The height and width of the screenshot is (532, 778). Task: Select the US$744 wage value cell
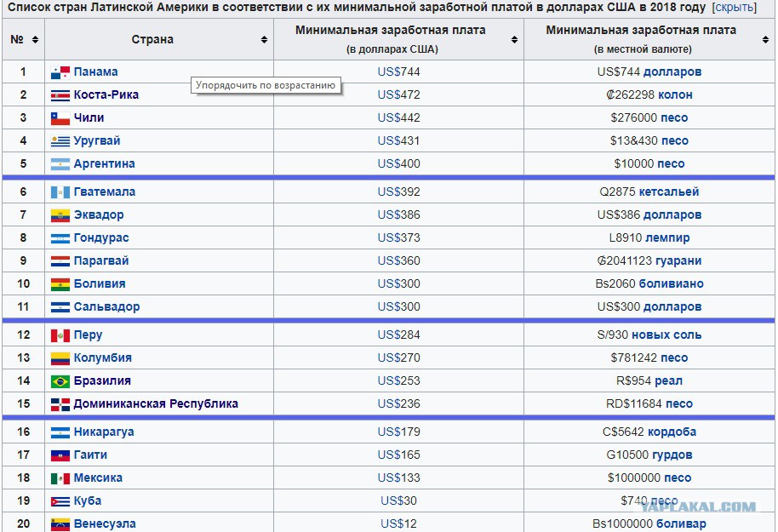point(398,72)
